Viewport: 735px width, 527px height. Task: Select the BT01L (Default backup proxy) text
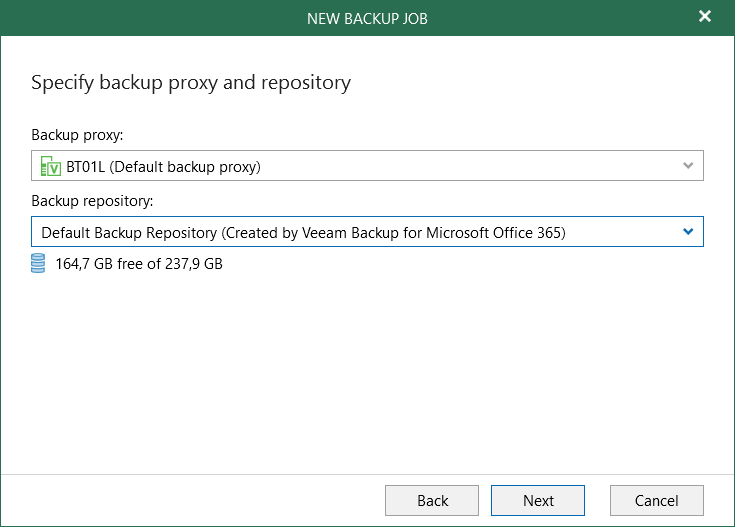click(163, 166)
